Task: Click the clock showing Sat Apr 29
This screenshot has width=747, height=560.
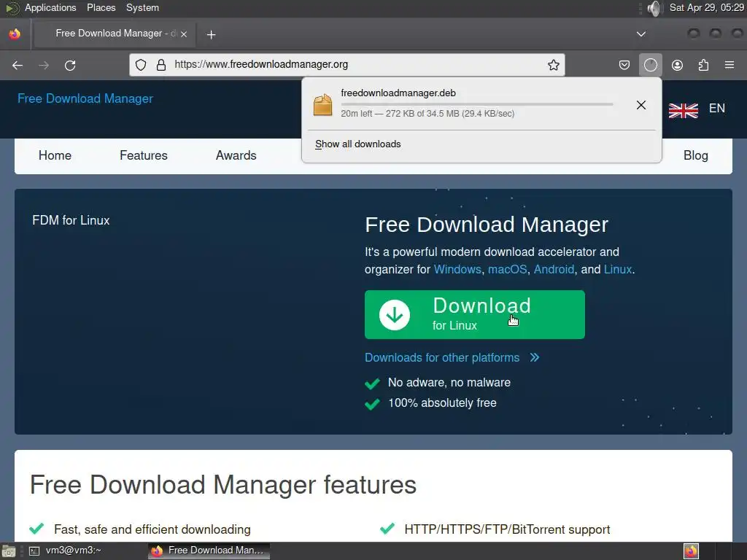Action: click(x=706, y=7)
